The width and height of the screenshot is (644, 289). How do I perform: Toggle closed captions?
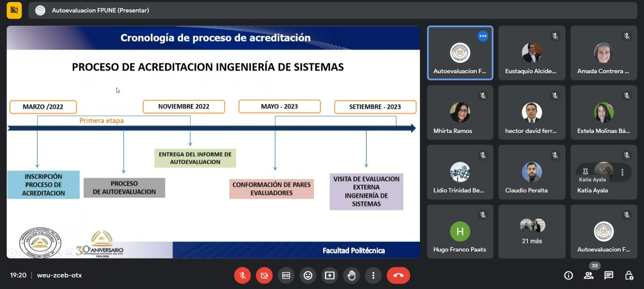pyautogui.click(x=286, y=275)
